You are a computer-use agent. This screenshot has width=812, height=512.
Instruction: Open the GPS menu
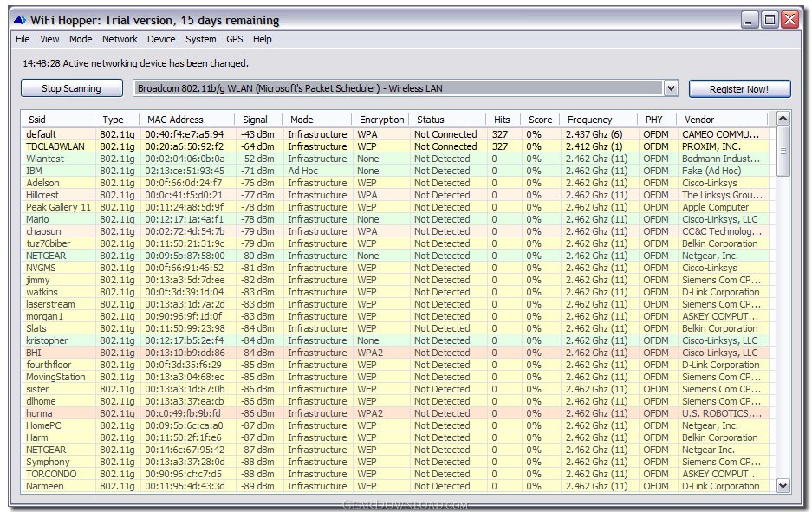(235, 39)
